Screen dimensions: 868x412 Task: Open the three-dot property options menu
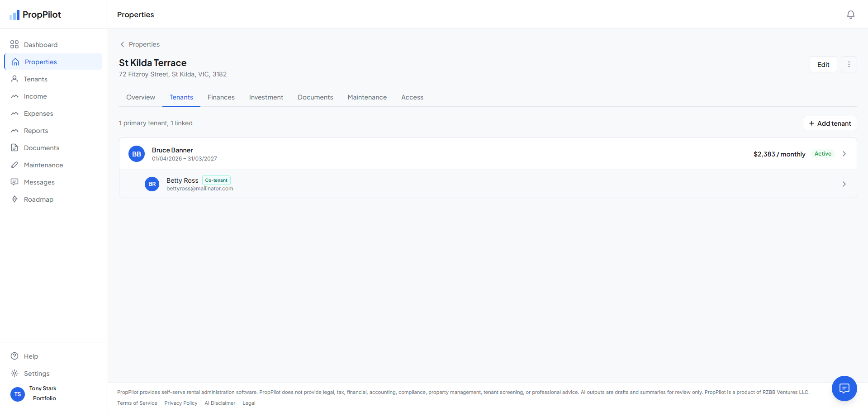(x=849, y=64)
